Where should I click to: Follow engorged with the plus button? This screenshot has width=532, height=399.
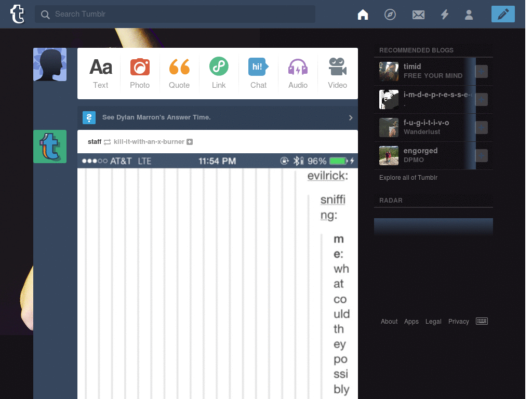pyautogui.click(x=482, y=156)
